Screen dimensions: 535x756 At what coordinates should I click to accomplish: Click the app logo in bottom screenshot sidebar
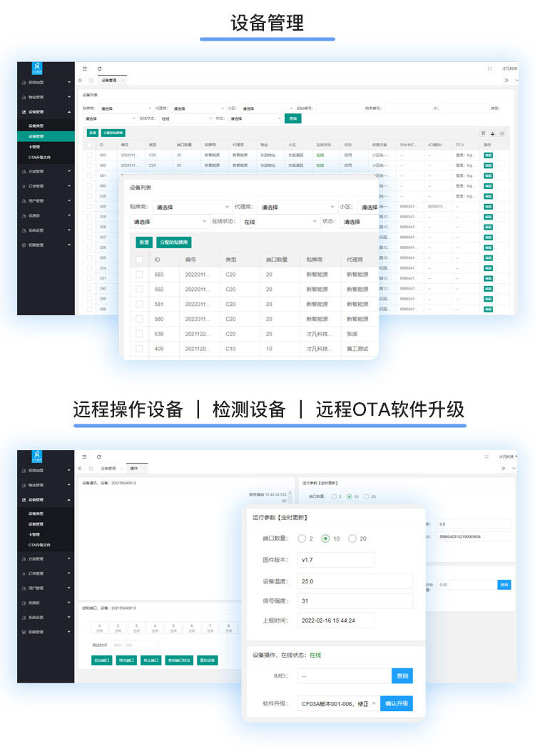(37, 456)
